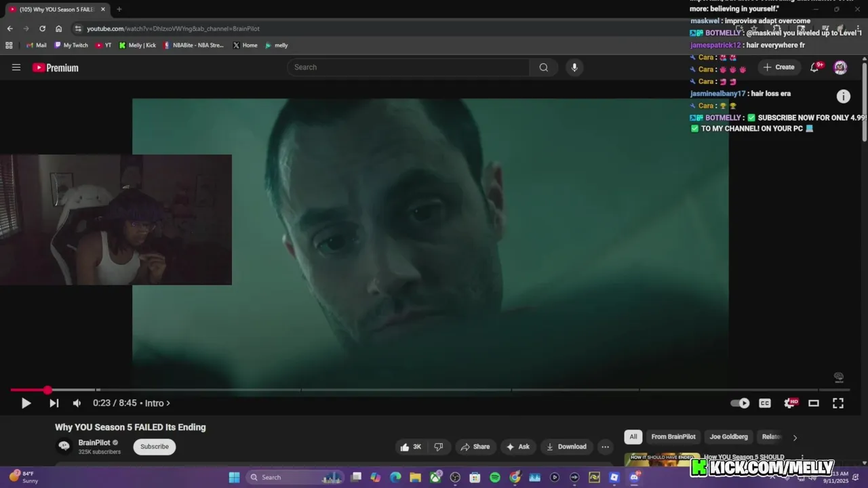Screen dimensions: 868x488
Task: Show more filter chips arrow
Action: (795, 437)
